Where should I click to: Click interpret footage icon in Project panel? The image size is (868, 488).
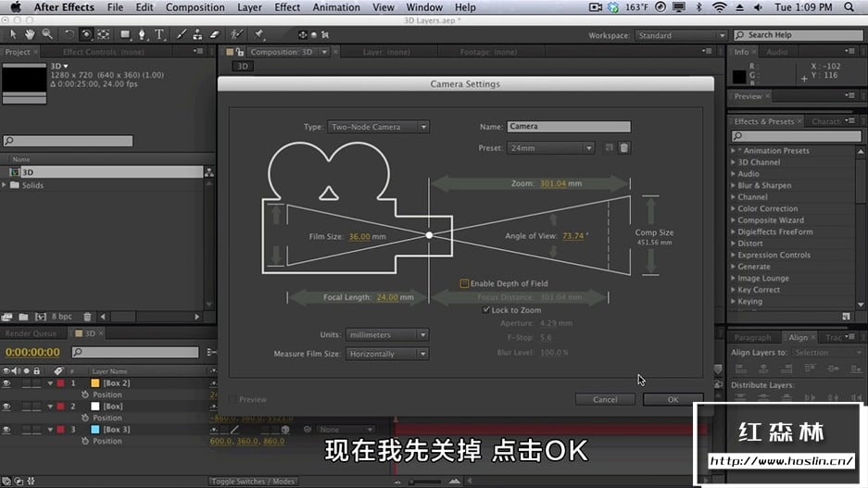pyautogui.click(x=6, y=317)
